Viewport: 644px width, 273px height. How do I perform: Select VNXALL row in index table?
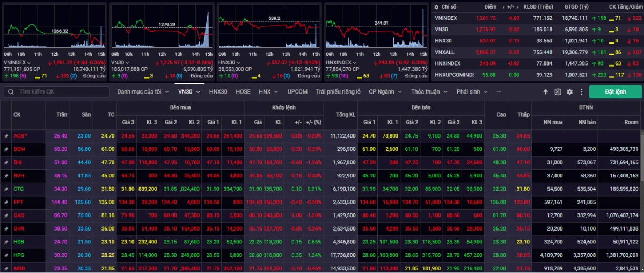point(537,52)
